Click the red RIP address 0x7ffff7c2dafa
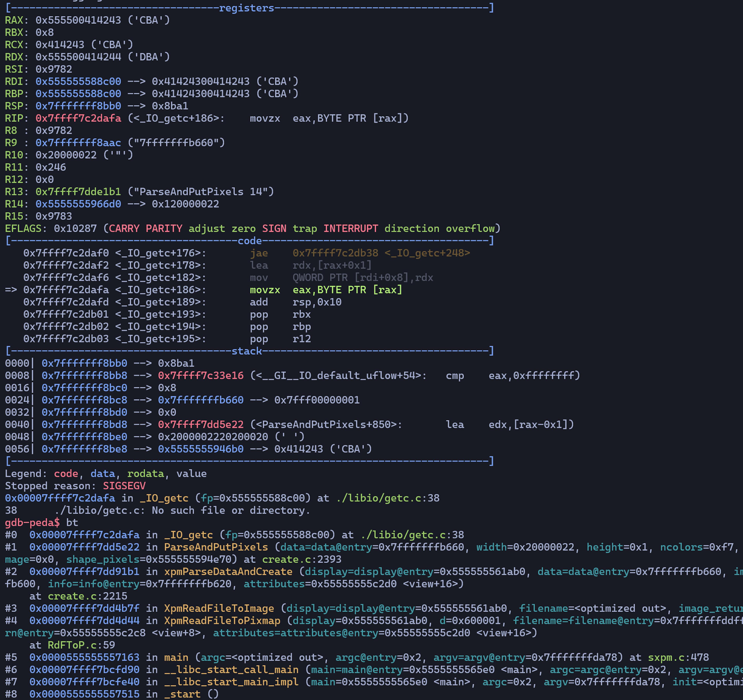Viewport: 743px width, 700px height. (x=78, y=118)
